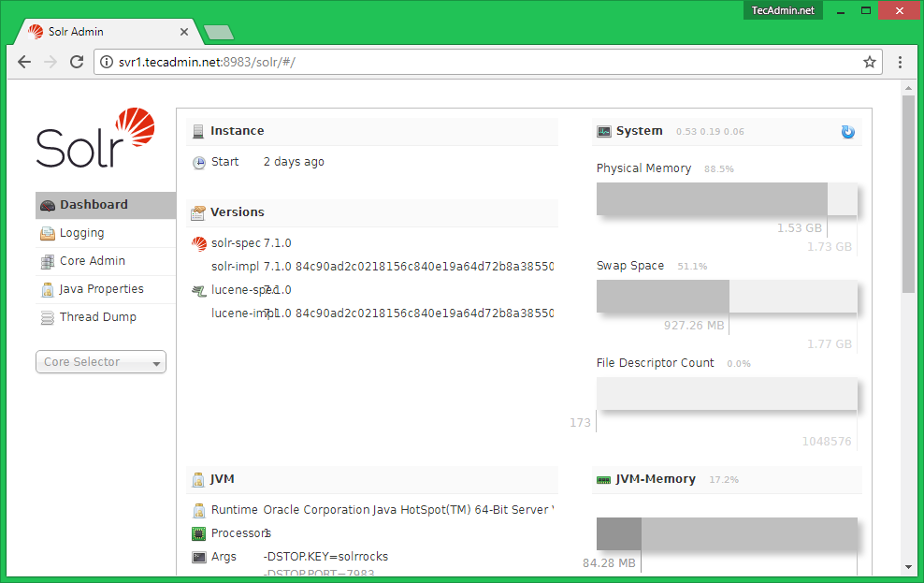Click the Solr logo

tap(95, 138)
